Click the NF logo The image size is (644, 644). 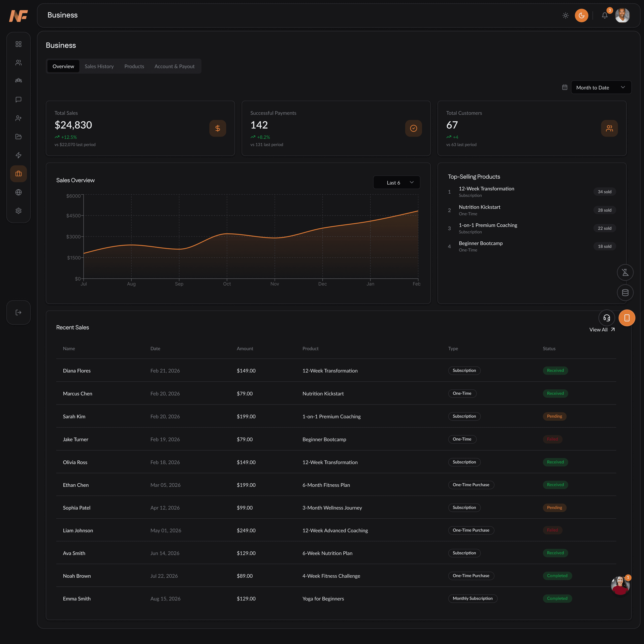18,16
